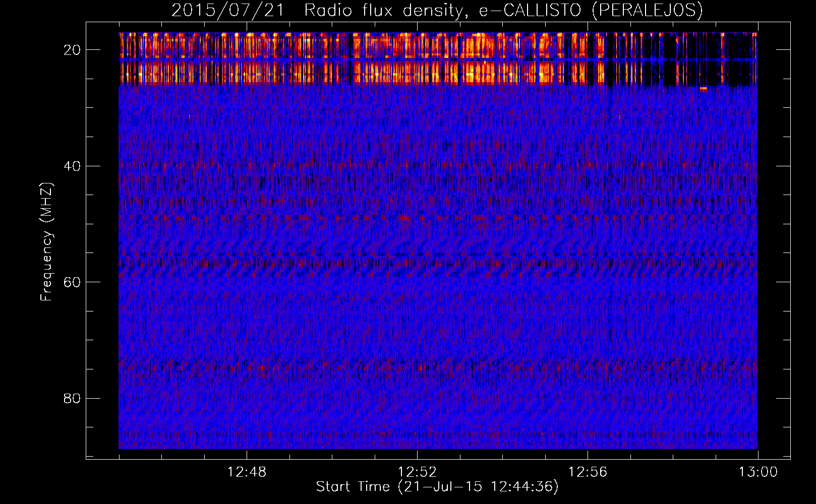Click the 13:00 time axis label
Image resolution: width=816 pixels, height=504 pixels.
point(758,472)
